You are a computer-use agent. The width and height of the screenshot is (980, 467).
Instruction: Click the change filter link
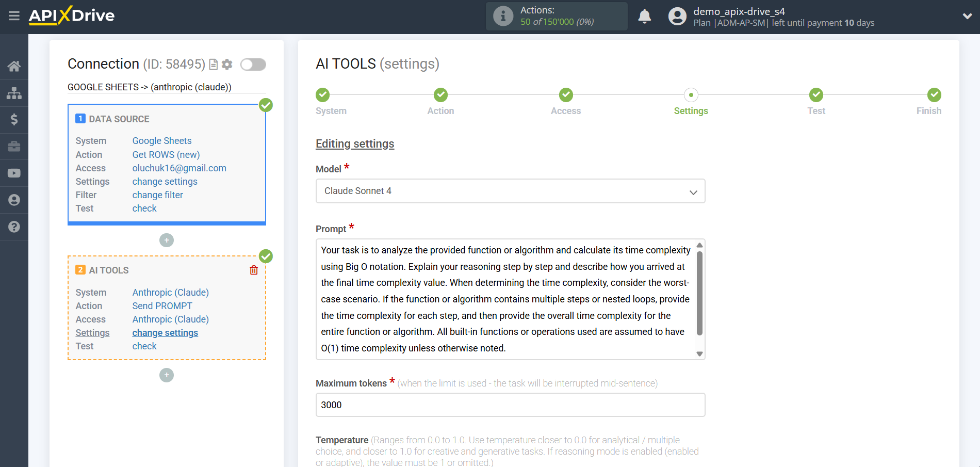click(158, 195)
